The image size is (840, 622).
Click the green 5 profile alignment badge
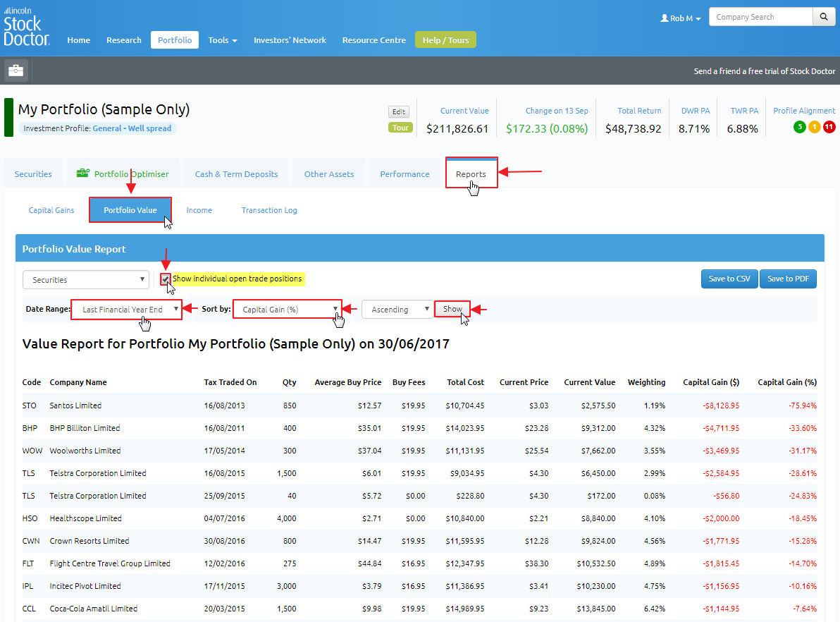pyautogui.click(x=799, y=127)
